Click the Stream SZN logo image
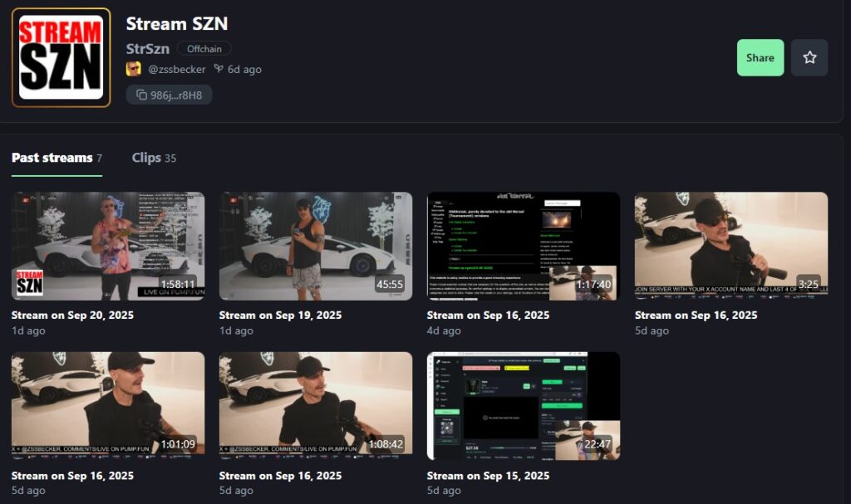 tap(61, 57)
